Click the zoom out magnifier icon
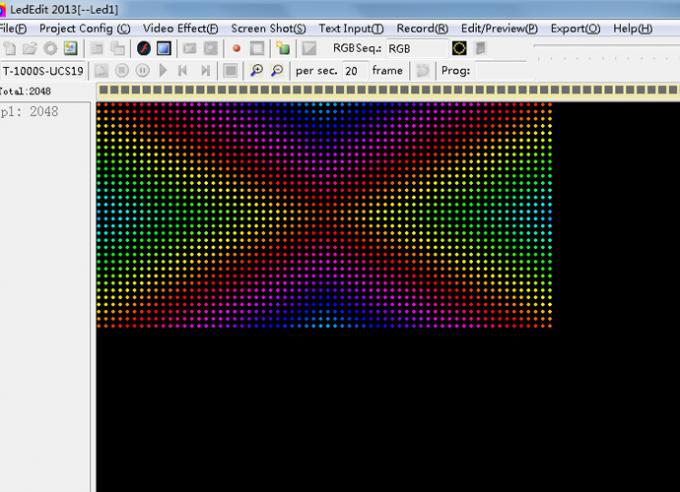 [277, 70]
